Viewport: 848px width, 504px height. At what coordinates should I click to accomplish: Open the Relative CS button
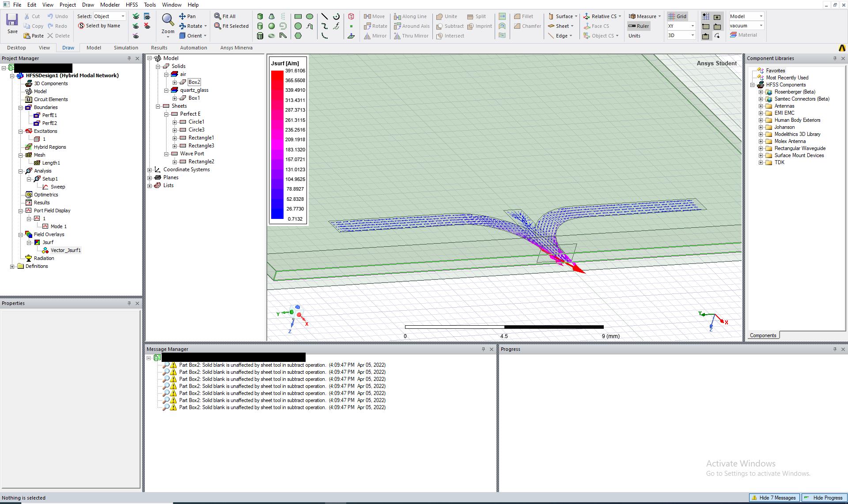602,16
